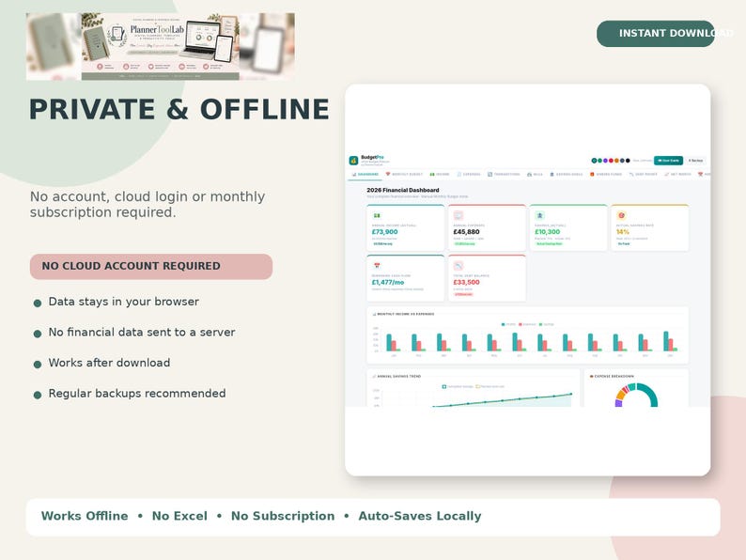Click the Transactions tab icon

pyautogui.click(x=490, y=174)
